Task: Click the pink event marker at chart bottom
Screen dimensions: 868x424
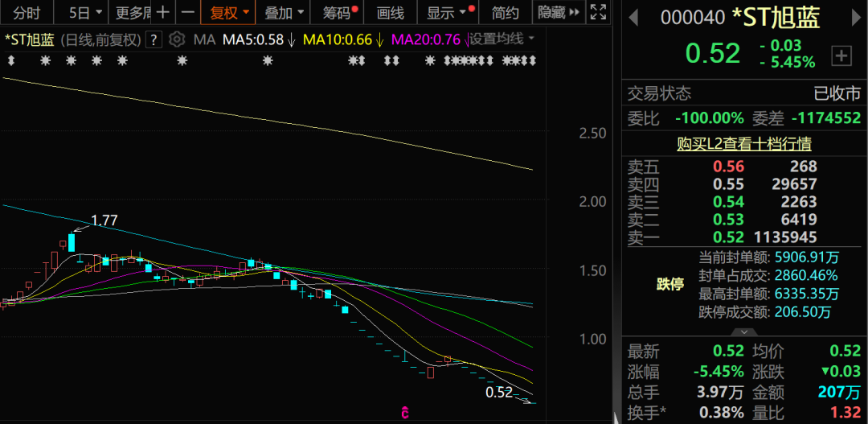Action: tap(405, 413)
